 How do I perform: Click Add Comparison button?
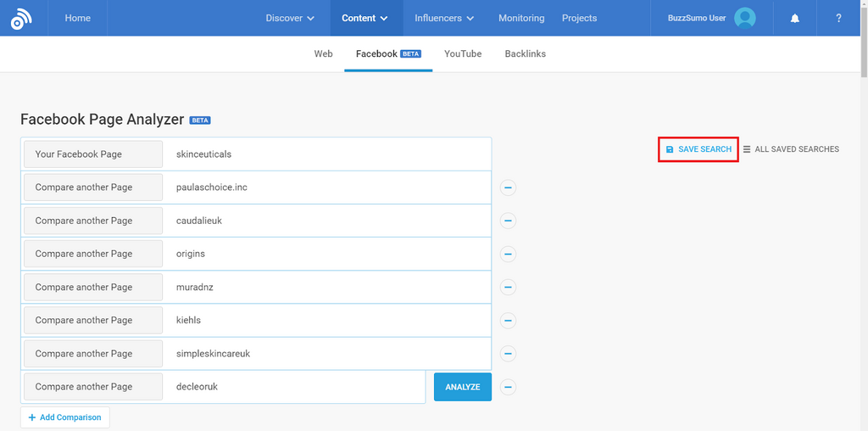65,417
